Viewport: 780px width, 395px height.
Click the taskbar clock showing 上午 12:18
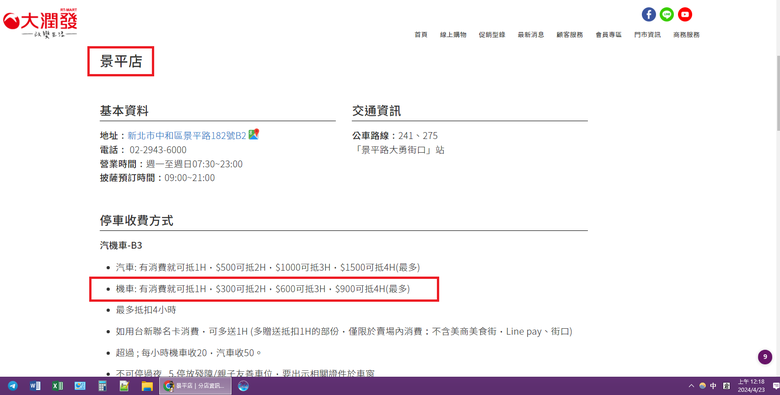[751, 386]
